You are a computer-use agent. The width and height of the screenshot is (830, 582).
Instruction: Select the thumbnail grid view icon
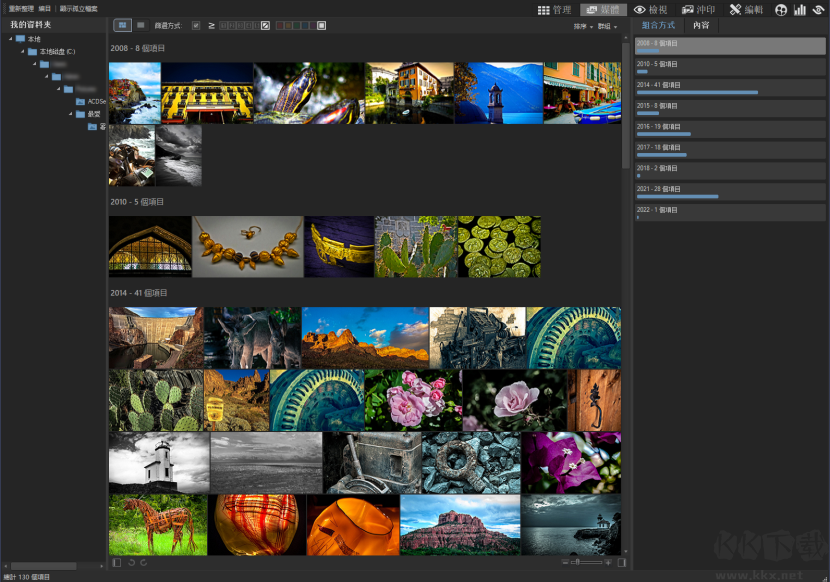[122, 25]
